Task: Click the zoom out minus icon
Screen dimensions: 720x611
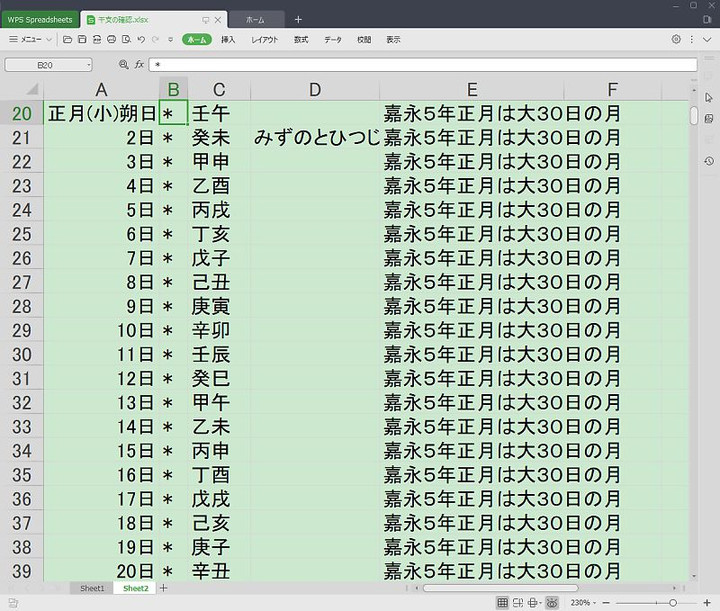Action: point(607,603)
